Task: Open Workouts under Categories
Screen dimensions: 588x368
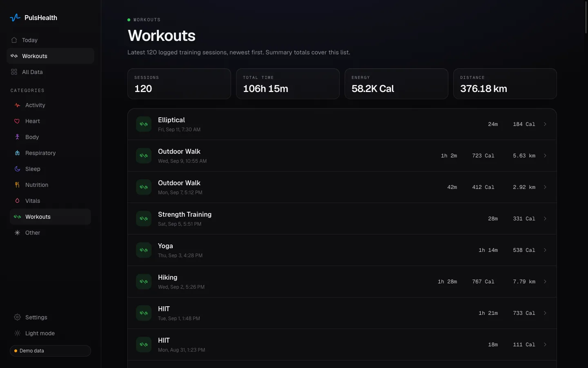Action: [50, 217]
